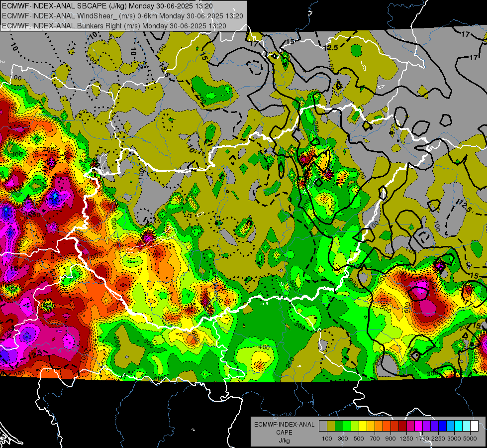Click the legend value 2250
487x448 pixels.
point(438,439)
